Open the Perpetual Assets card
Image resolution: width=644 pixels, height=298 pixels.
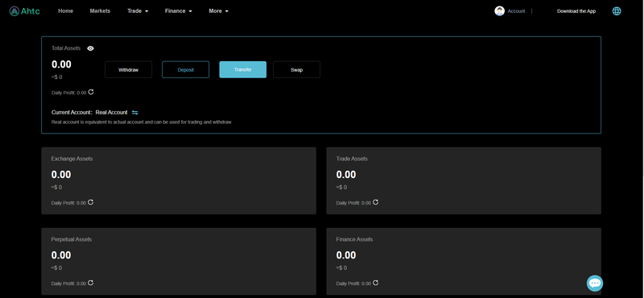pos(179,262)
